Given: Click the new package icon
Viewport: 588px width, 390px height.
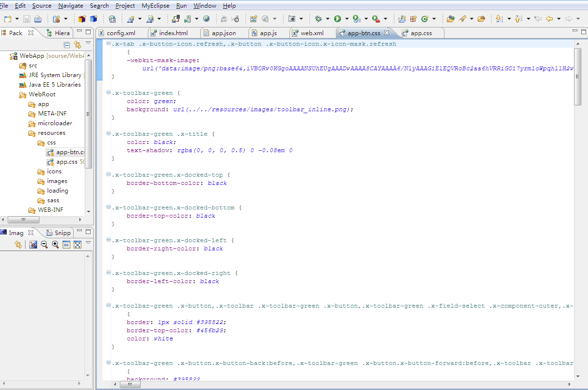Looking at the screenshot, I should tap(413, 19).
